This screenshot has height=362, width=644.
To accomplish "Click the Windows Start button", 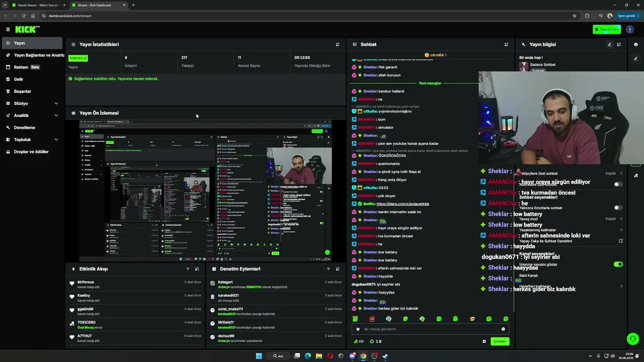I will pyautogui.click(x=259, y=356).
